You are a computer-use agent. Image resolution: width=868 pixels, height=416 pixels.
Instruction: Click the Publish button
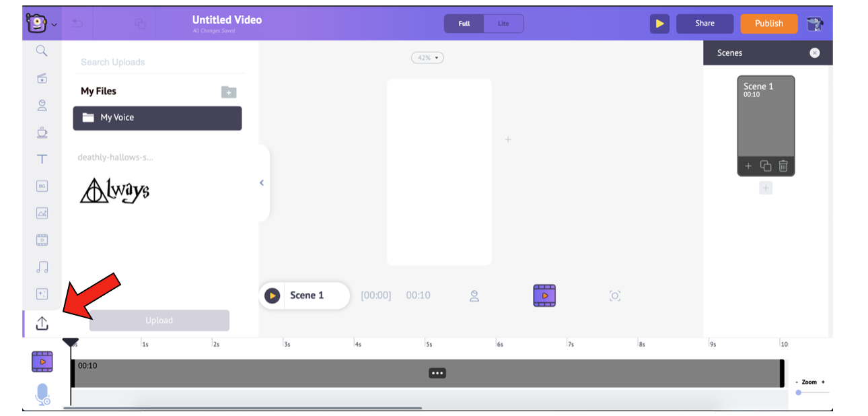(x=769, y=24)
